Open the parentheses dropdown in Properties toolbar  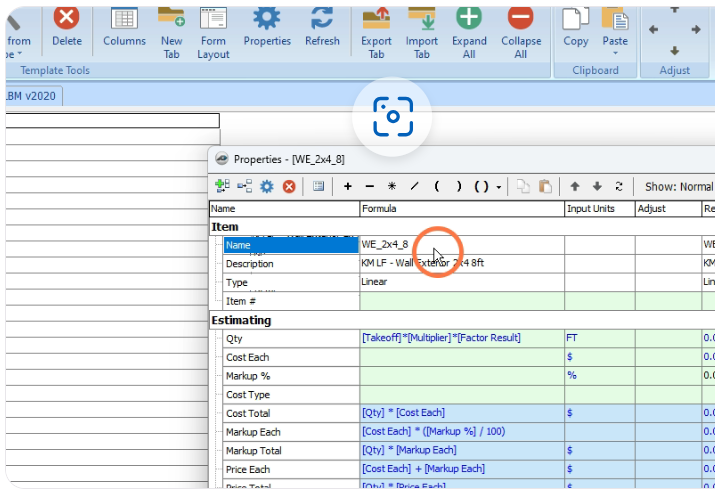point(497,186)
